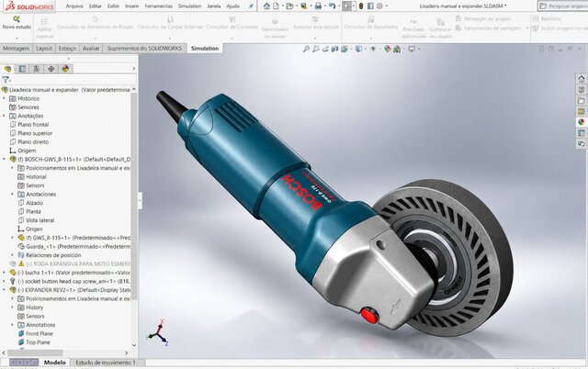588x369 pixels.
Task: Switch to Estudo de movimento 1 tab
Action: click(x=106, y=363)
